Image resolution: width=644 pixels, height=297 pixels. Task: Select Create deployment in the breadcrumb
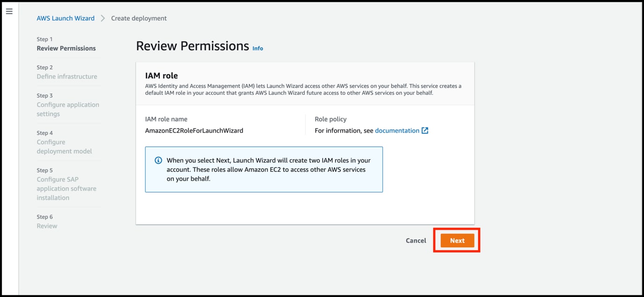(x=138, y=18)
